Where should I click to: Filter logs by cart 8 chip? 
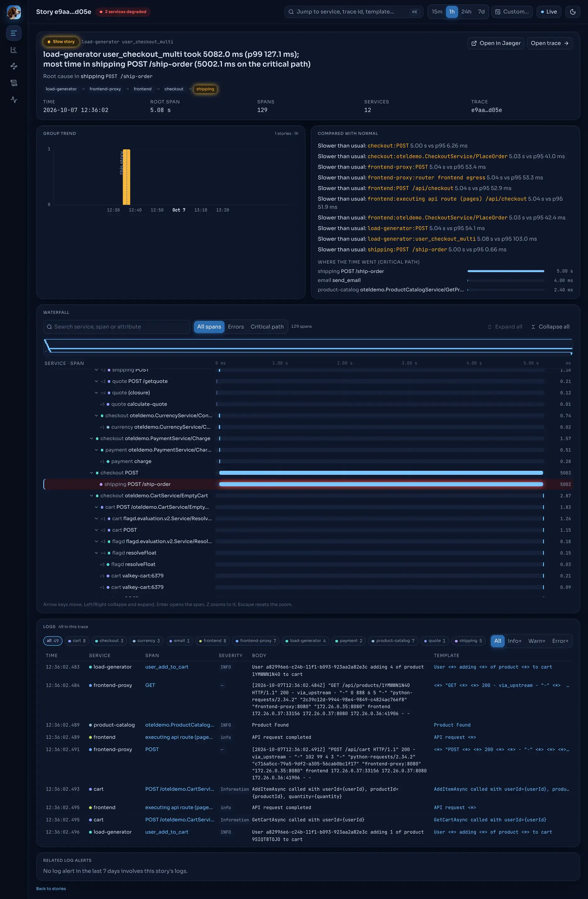coord(77,641)
